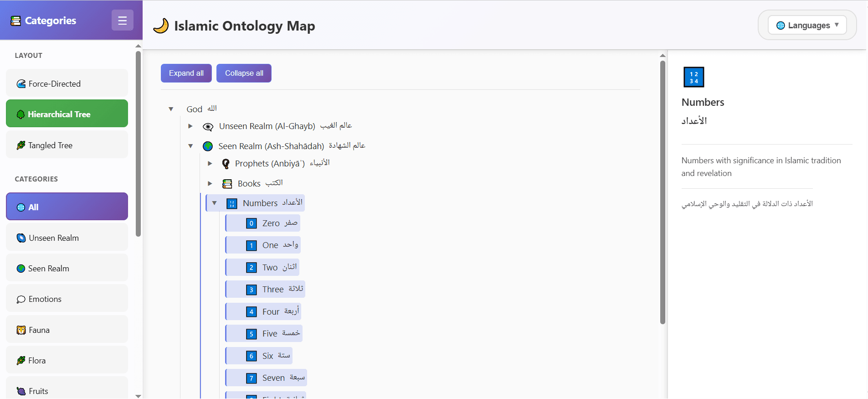Open the Languages dropdown

807,25
